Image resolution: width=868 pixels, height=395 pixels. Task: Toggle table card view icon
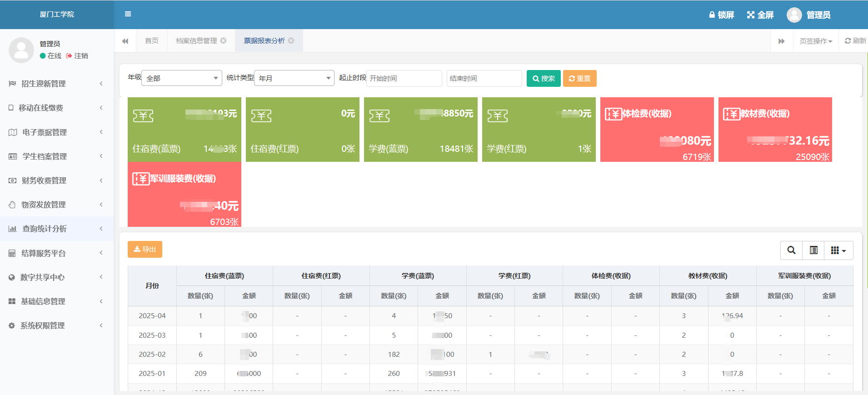pos(813,250)
